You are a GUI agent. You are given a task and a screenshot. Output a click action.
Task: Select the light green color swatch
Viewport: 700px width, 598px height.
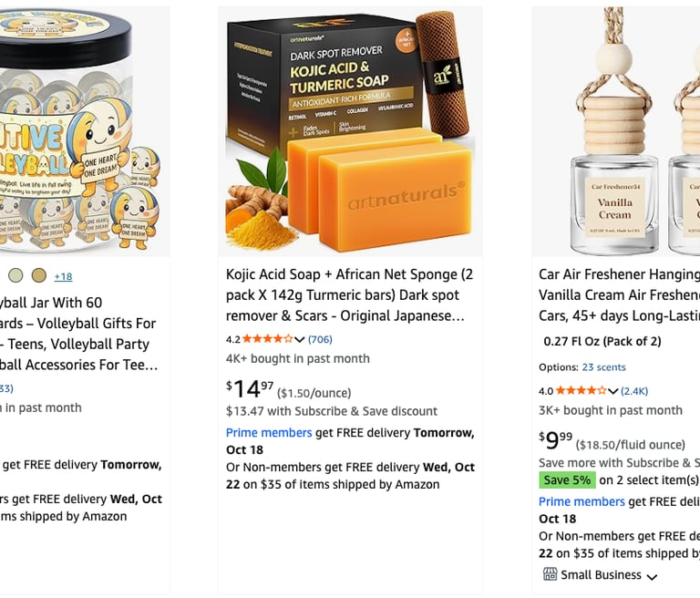(x=15, y=275)
